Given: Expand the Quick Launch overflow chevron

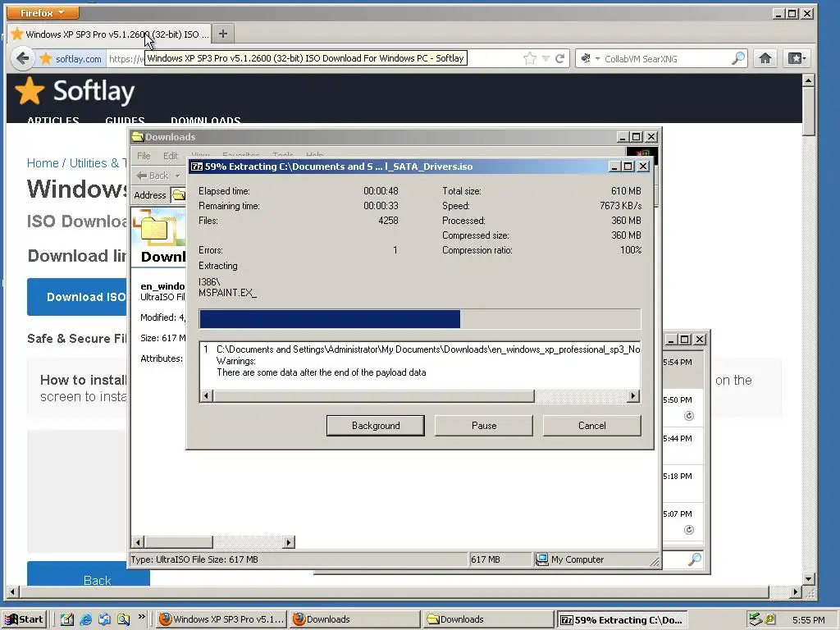Looking at the screenshot, I should click(x=141, y=617).
